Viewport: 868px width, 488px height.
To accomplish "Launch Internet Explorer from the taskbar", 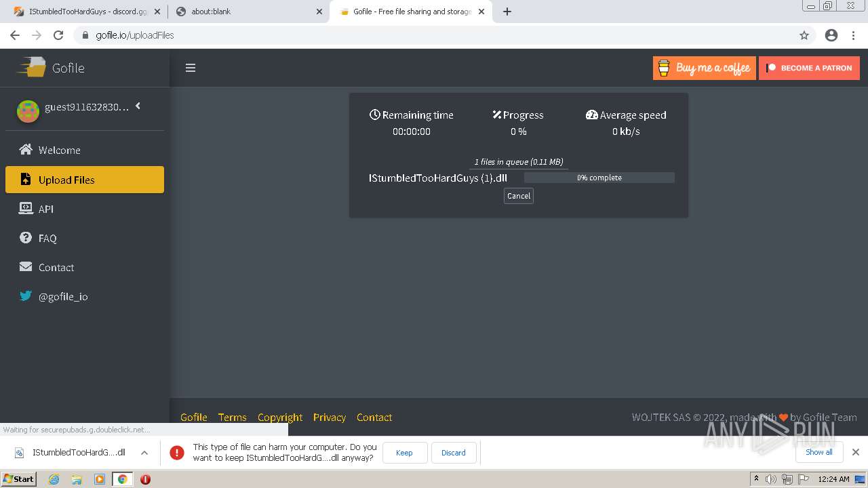I will 54,479.
